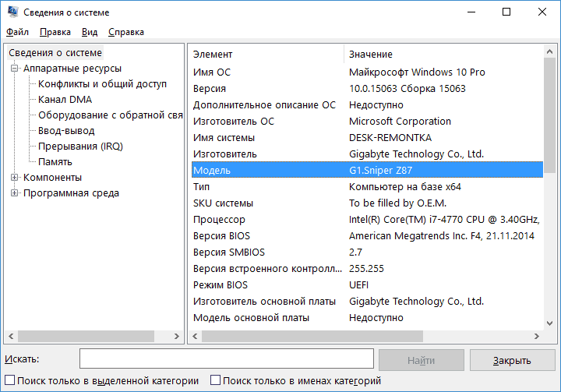Screen dimensions: 561x392
Task: Select Версия встроенного контроллера row
Action: (367, 269)
